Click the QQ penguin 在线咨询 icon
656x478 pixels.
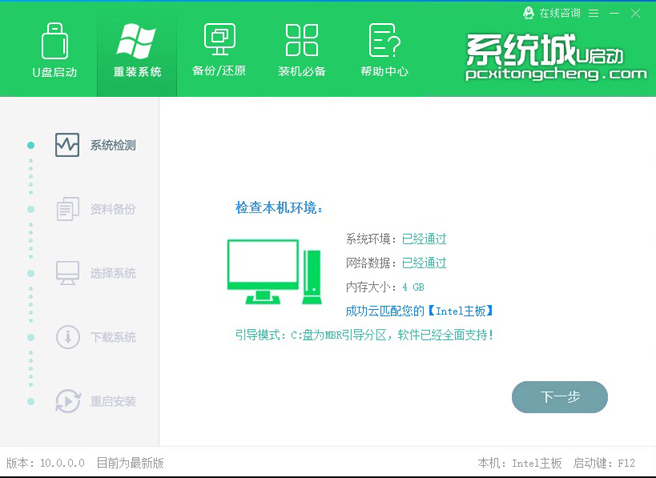529,13
